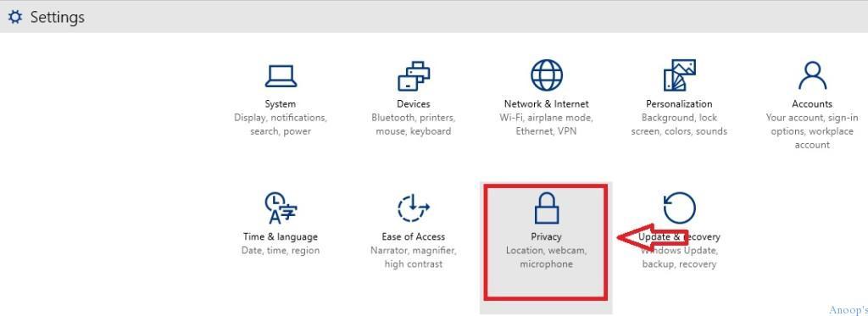Click the Accounts title text
This screenshot has height=316, width=868.
(812, 104)
